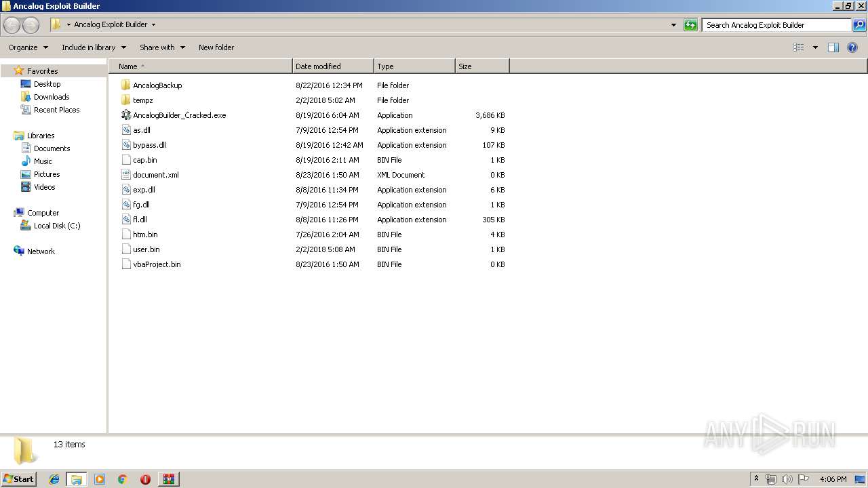This screenshot has height=488, width=868.
Task: Click the Forward navigation arrow
Action: [x=31, y=25]
